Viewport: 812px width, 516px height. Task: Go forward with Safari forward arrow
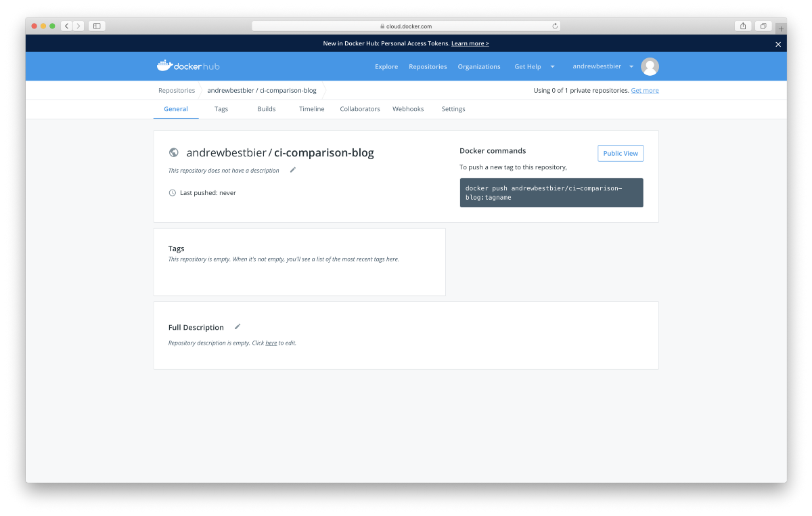pyautogui.click(x=78, y=26)
